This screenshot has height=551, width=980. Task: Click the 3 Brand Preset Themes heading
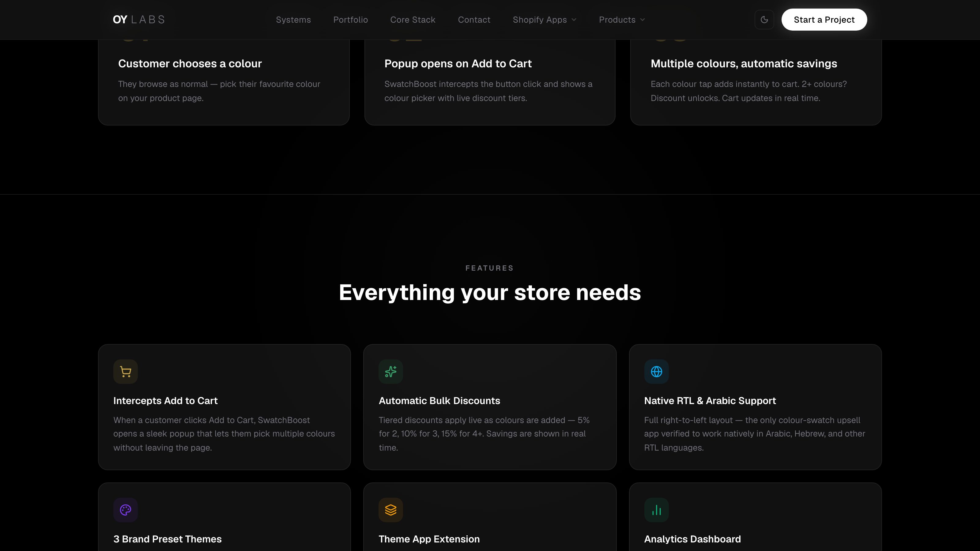pos(168,539)
